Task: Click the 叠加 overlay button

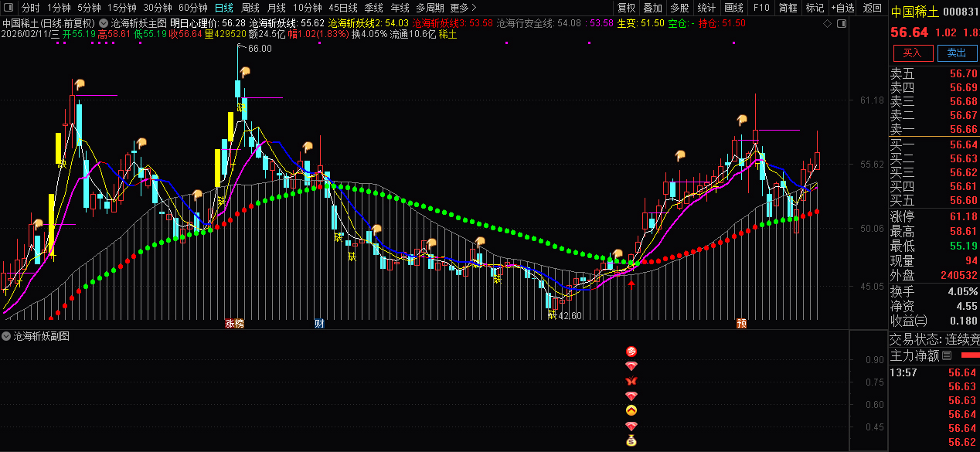Action: pyautogui.click(x=652, y=8)
